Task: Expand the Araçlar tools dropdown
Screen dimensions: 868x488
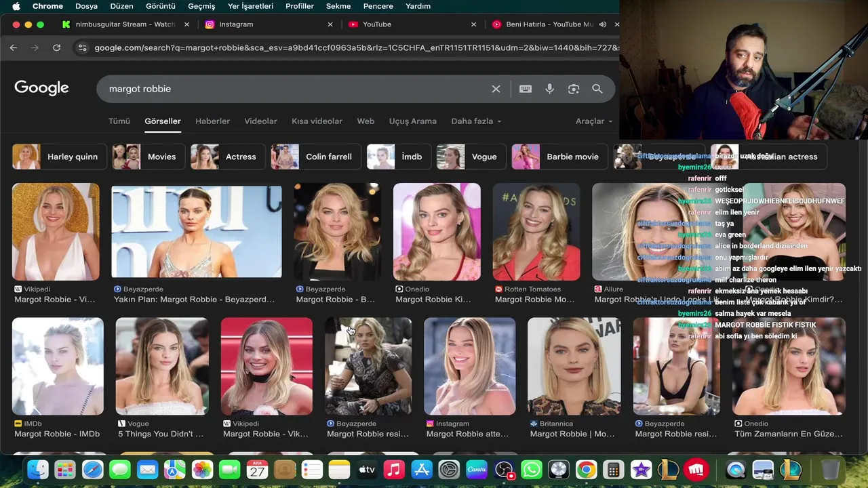Action: click(x=593, y=121)
